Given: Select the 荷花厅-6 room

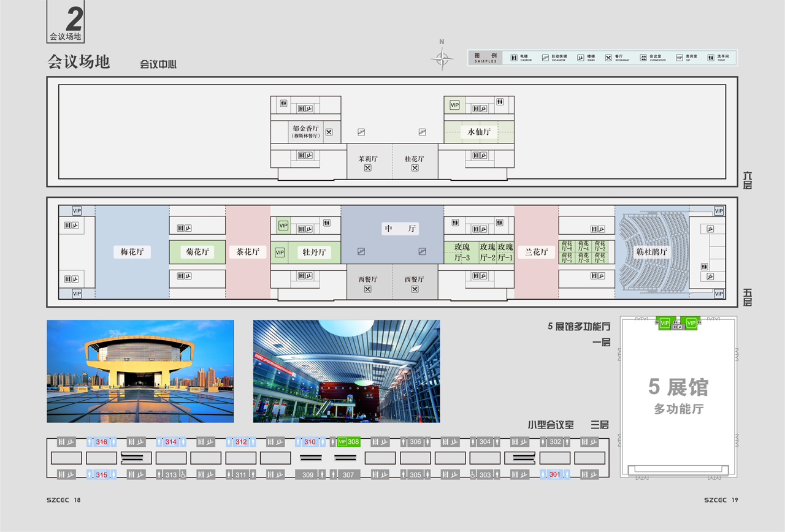Looking at the screenshot, I should [x=567, y=246].
